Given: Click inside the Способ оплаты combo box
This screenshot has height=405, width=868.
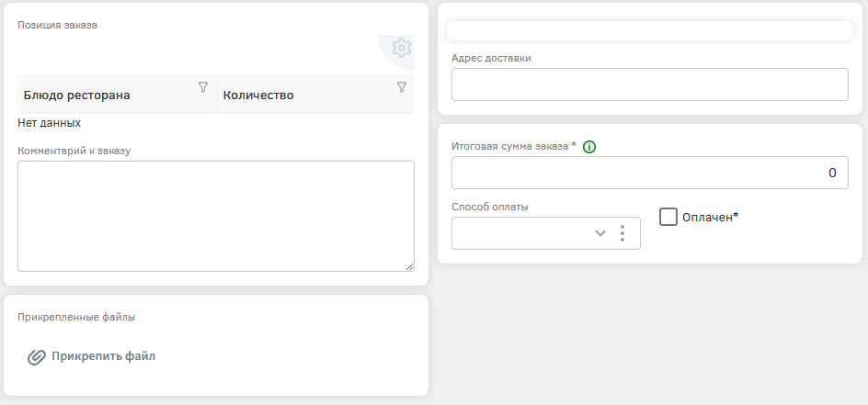Looking at the screenshot, I should click(x=520, y=233).
